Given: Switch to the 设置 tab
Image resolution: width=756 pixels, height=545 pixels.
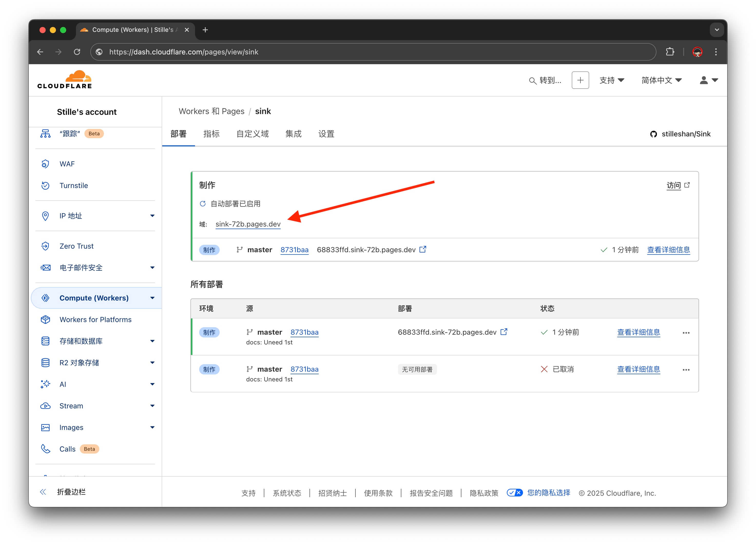Looking at the screenshot, I should pos(326,134).
